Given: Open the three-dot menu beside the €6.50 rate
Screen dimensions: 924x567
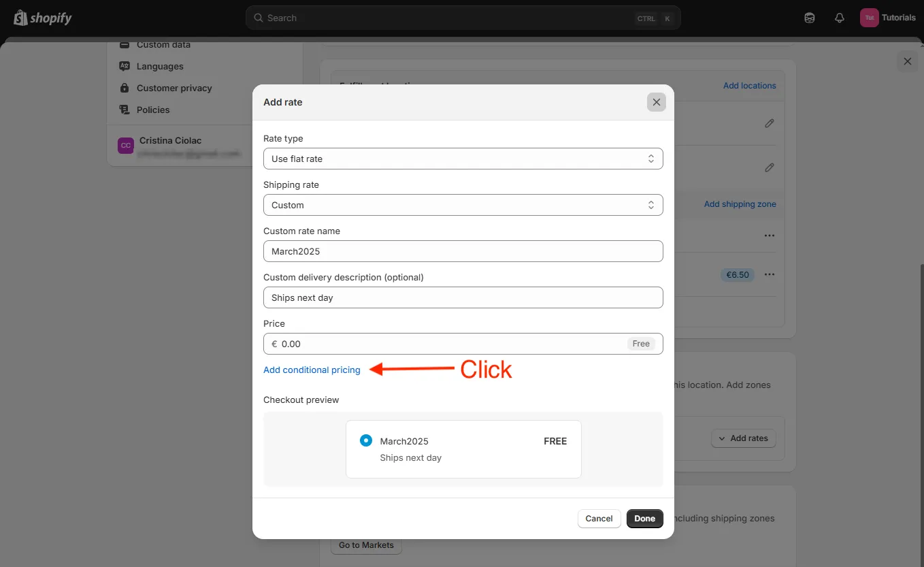Looking at the screenshot, I should (x=770, y=274).
